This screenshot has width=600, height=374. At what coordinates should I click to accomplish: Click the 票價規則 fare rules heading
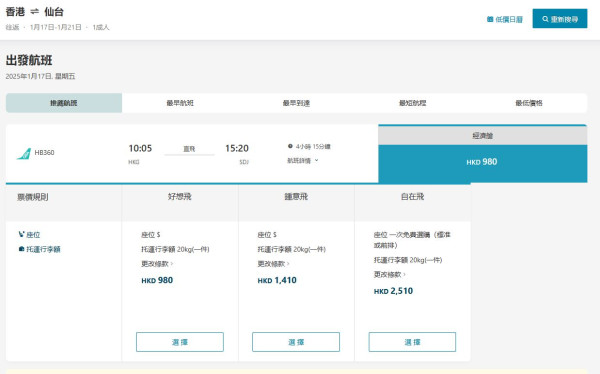33,197
